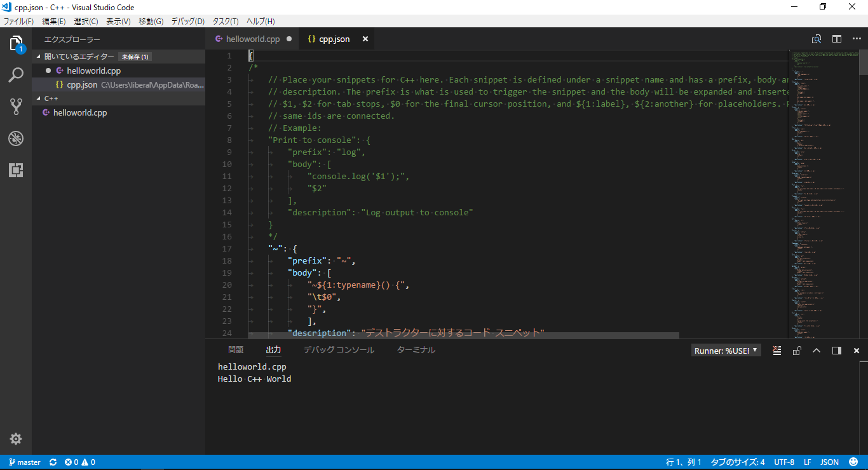Click the code minimap overview
This screenshot has width=868, height=470.
click(x=825, y=194)
